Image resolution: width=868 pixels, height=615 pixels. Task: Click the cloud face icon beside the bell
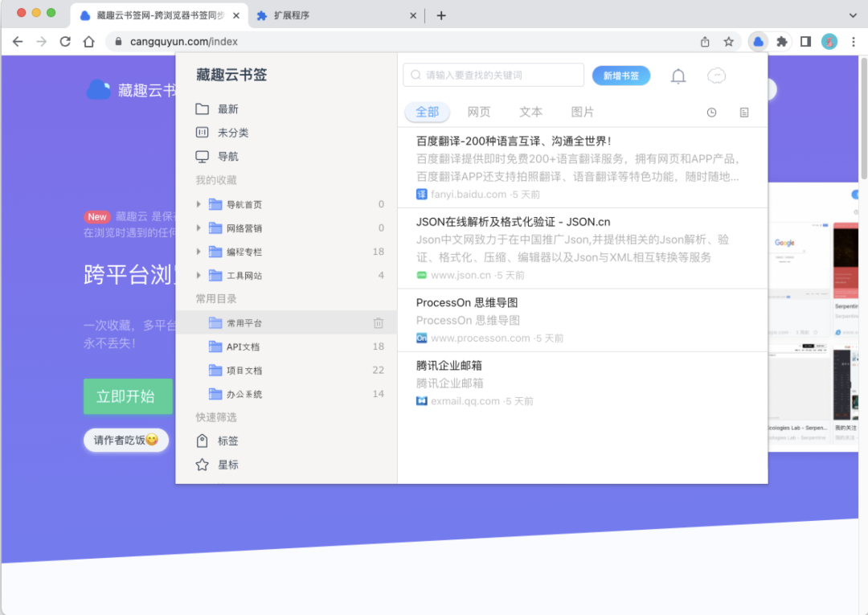coord(715,76)
